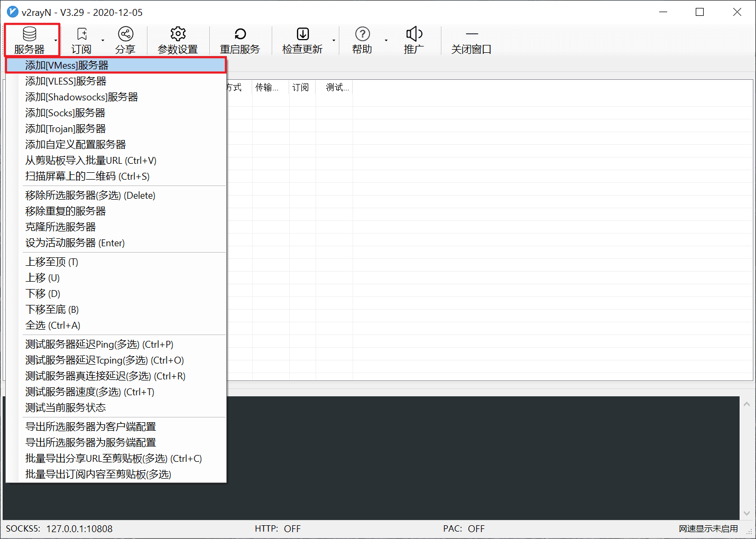Open 参数设置 settings gear icon

tap(178, 34)
